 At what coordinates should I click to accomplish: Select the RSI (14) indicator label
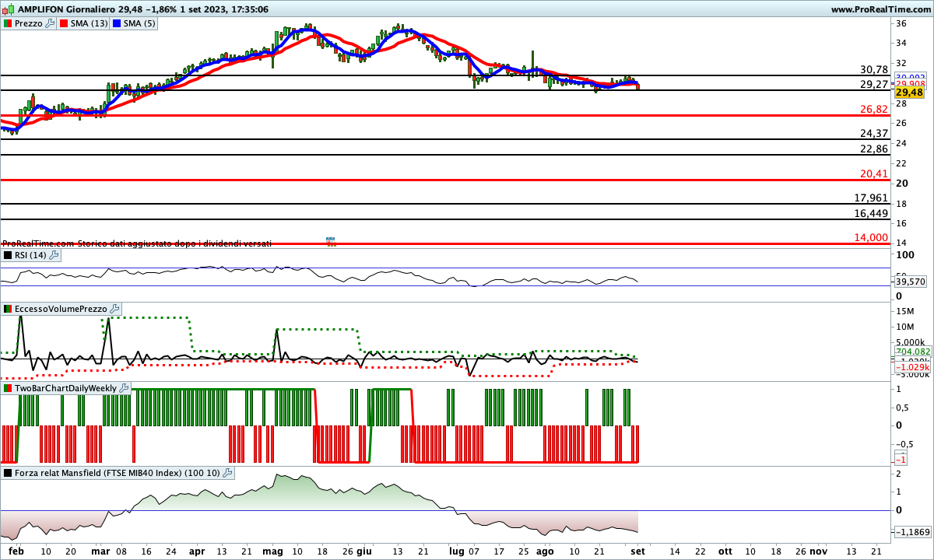pyautogui.click(x=30, y=254)
